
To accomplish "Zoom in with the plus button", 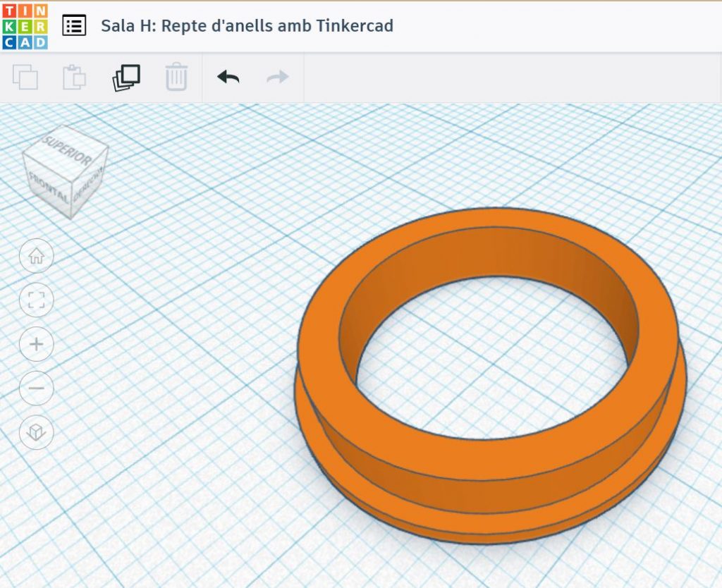I will point(37,344).
